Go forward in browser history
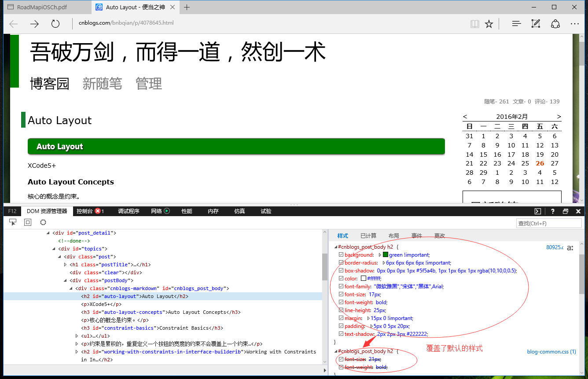588x379 pixels. 34,24
